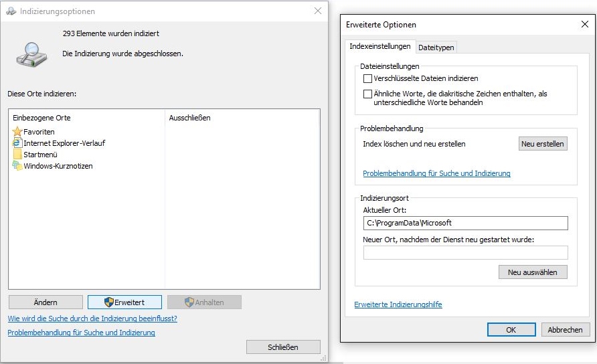Select Windows-Kurznotizen list entry
This screenshot has width=597, height=364.
[53, 166]
